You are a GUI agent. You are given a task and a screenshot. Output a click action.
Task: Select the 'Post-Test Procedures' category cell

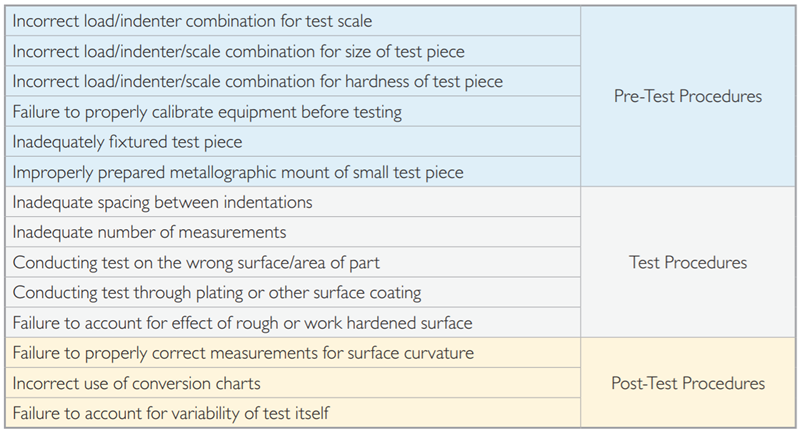pos(688,383)
